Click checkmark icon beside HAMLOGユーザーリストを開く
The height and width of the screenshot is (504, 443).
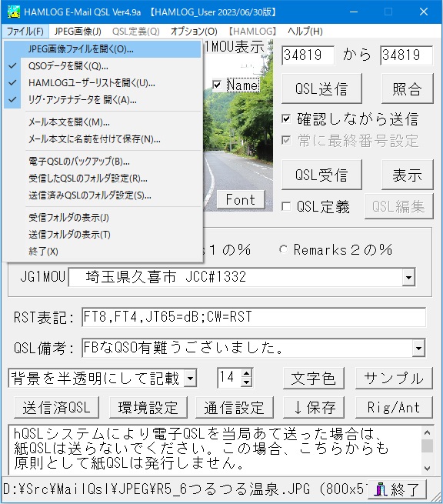coord(12,83)
